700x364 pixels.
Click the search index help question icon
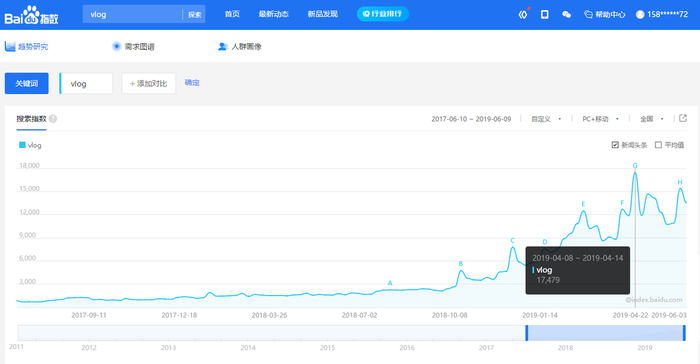(53, 119)
